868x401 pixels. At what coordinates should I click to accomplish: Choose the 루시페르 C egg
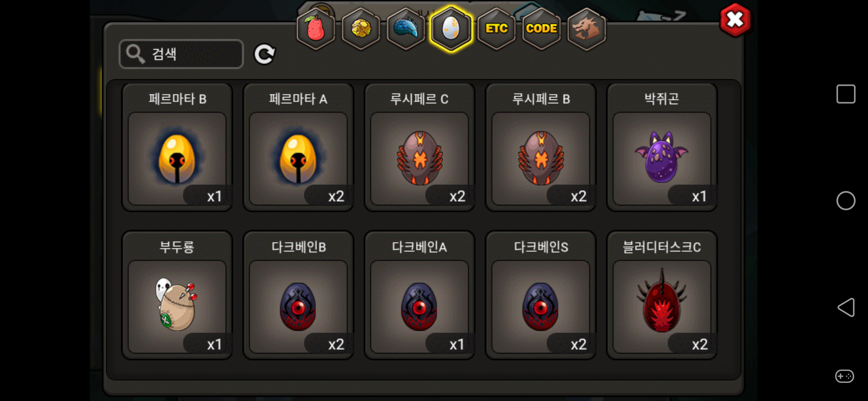pyautogui.click(x=420, y=147)
